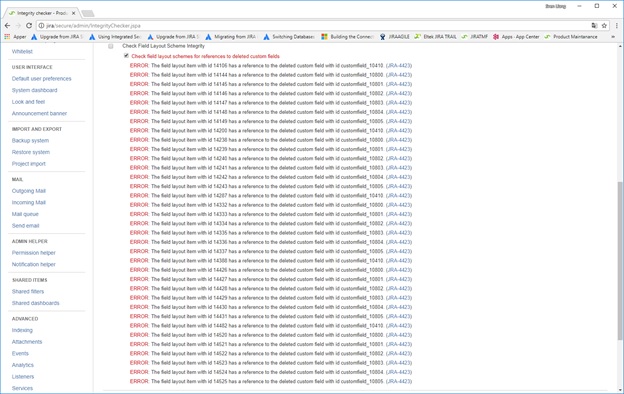Open Migrating from JIRA bookmark
The height and width of the screenshot is (394, 624).
[231, 37]
